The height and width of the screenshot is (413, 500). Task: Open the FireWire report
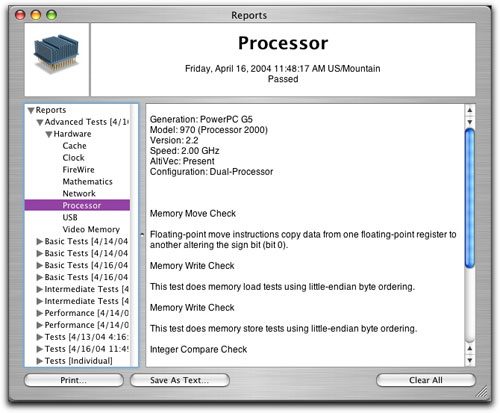78,170
